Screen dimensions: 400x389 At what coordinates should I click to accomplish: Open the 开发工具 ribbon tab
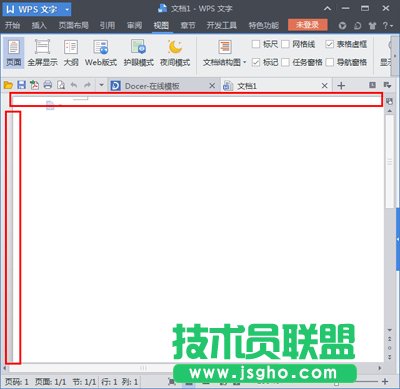(x=222, y=25)
